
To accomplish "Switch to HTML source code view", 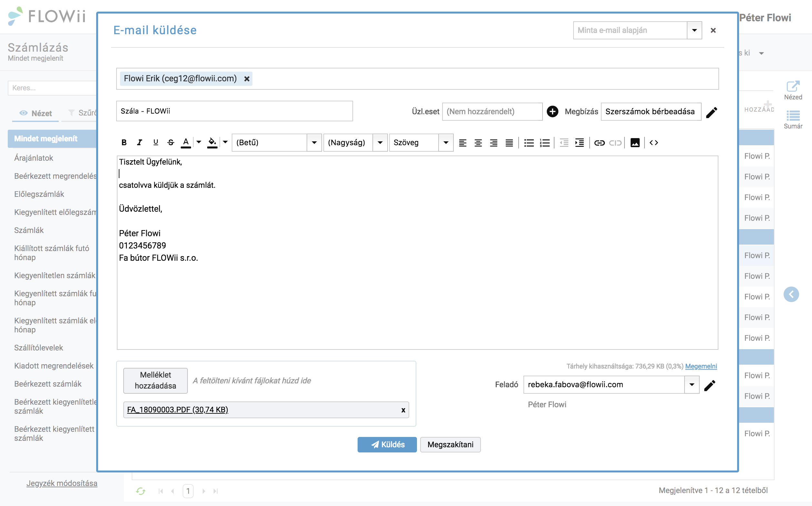I will click(654, 143).
